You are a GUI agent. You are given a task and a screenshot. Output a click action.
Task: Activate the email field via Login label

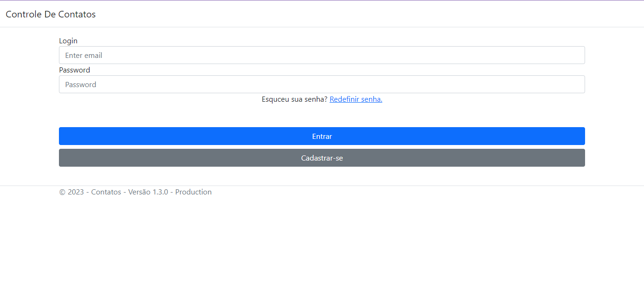(68, 41)
